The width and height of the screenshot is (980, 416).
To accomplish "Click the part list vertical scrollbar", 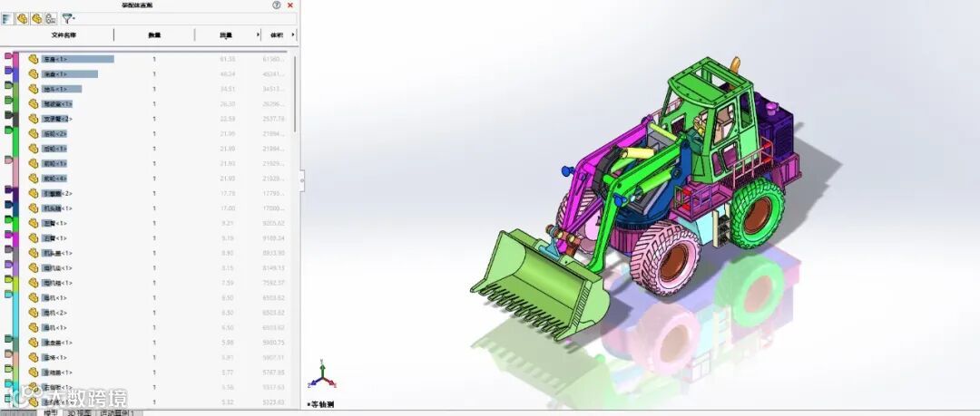I will 295,93.
